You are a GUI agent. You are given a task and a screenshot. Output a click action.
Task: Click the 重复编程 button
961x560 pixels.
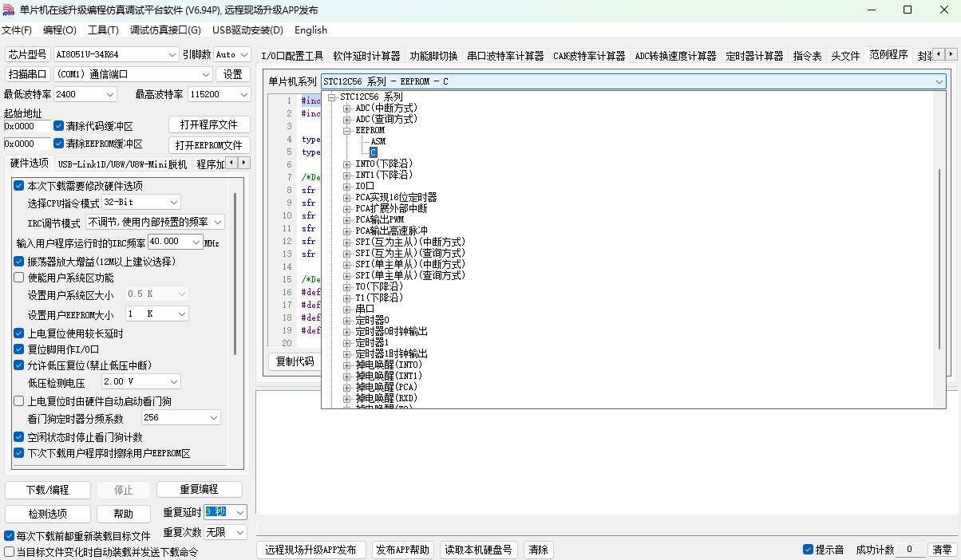pyautogui.click(x=200, y=489)
